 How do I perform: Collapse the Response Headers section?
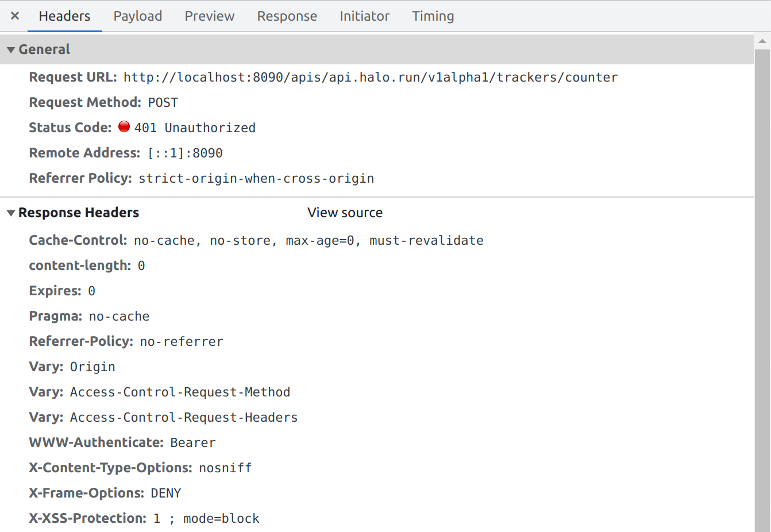pyautogui.click(x=10, y=212)
